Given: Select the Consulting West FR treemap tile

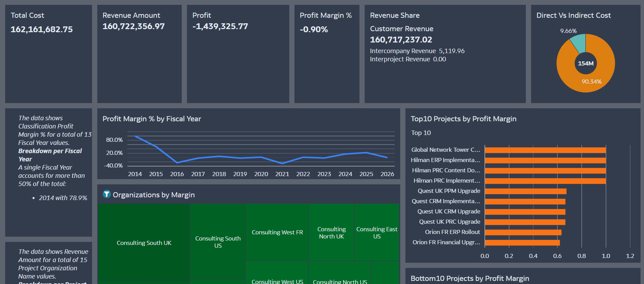Looking at the screenshot, I should (x=277, y=232).
